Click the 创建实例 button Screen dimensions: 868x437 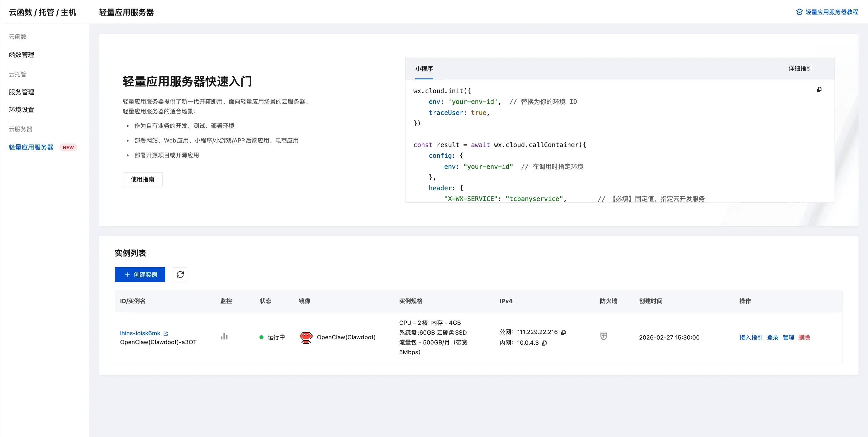point(140,275)
